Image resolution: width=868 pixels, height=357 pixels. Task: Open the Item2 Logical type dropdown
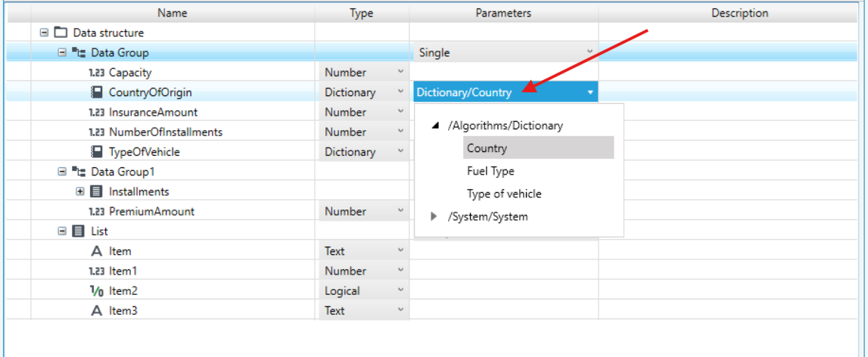pyautogui.click(x=364, y=291)
